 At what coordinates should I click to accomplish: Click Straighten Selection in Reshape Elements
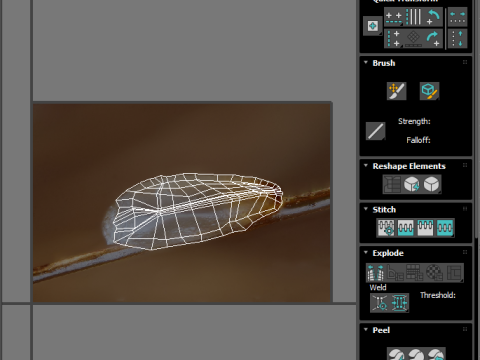click(392, 184)
